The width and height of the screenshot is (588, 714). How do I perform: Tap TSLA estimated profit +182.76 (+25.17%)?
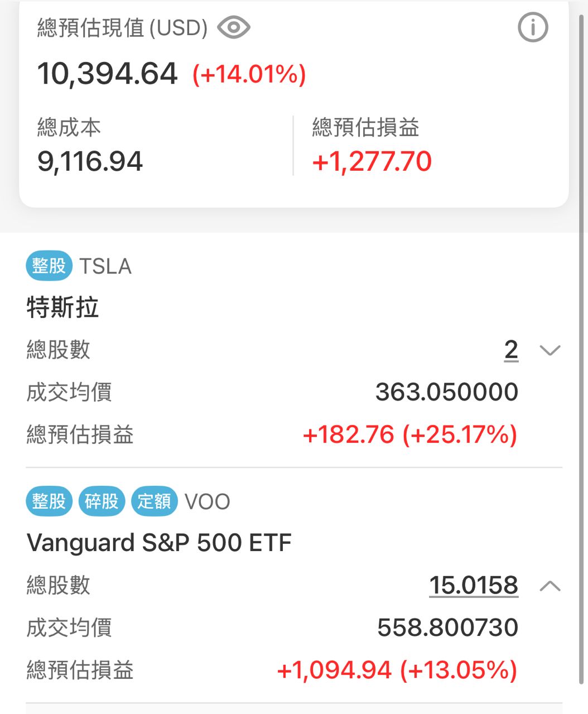[409, 435]
